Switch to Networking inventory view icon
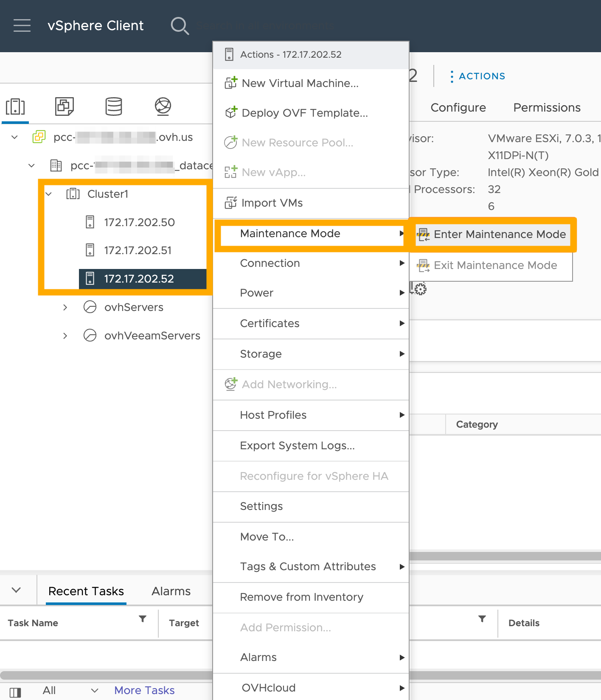 [163, 106]
